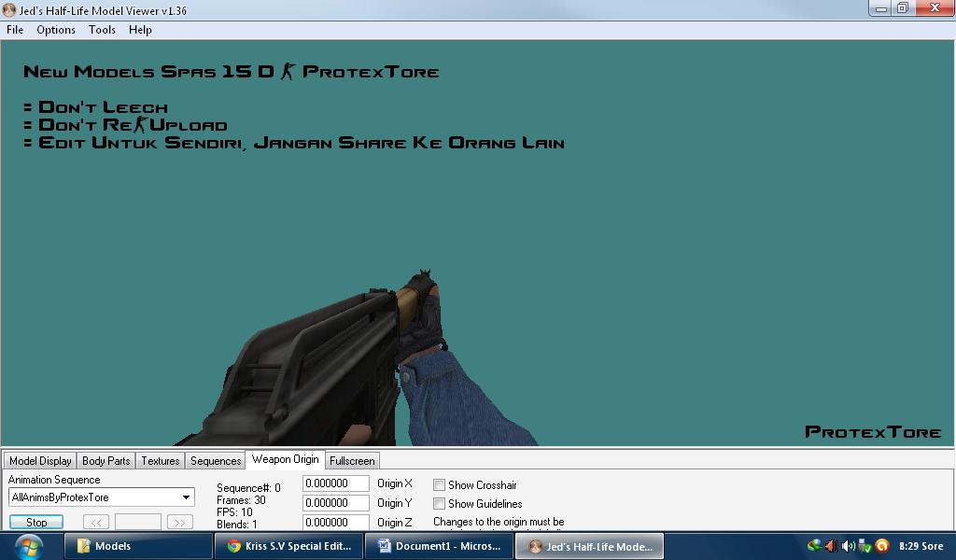
Task: Open the Models folder taskbar button
Action: coord(138,546)
